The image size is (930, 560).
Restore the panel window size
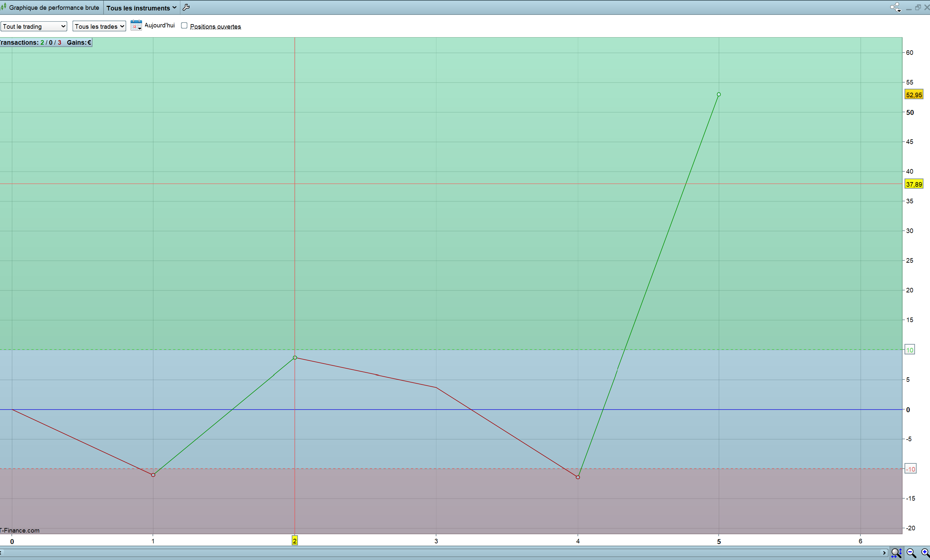(918, 8)
